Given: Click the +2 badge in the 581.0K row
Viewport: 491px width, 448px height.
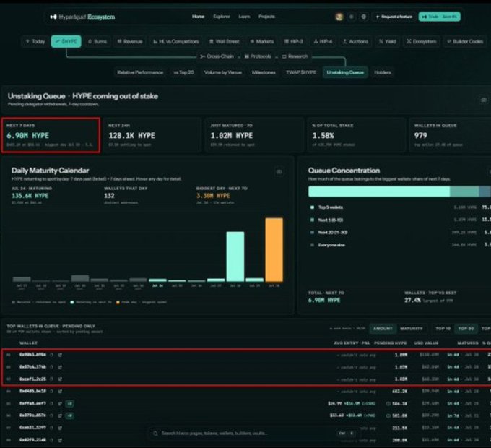Looking at the screenshot, I should [x=69, y=415].
